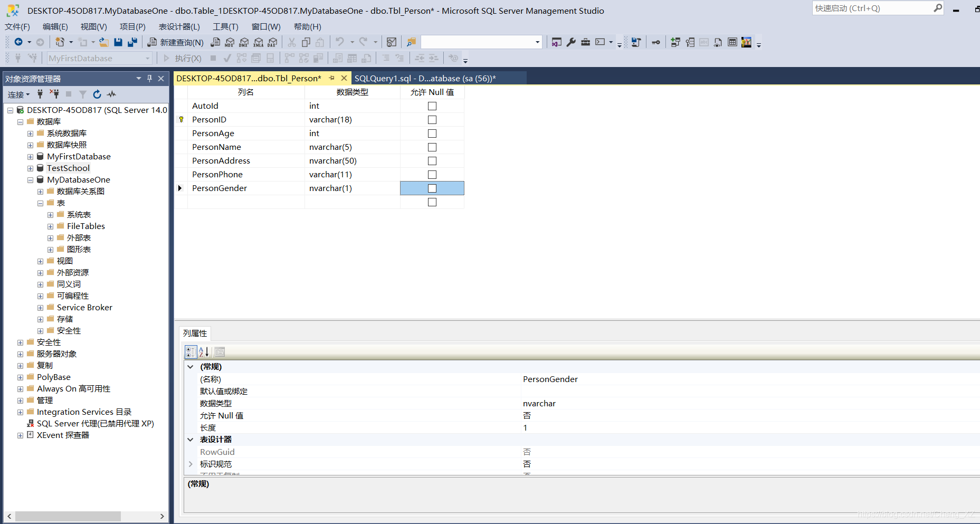Screen dimensions: 980x524
Task: Click the disconnect icon in Object Explorer
Action: pyautogui.click(x=54, y=94)
